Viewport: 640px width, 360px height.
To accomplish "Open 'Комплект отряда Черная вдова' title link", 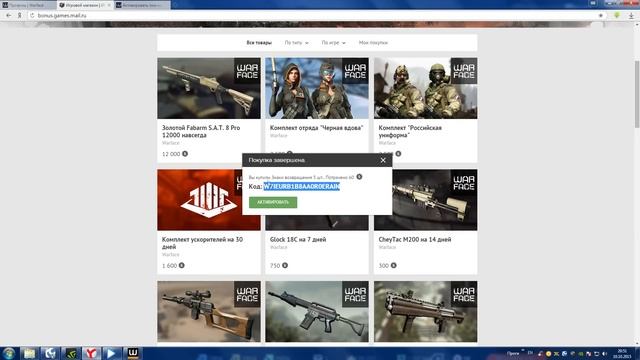I will click(316, 128).
